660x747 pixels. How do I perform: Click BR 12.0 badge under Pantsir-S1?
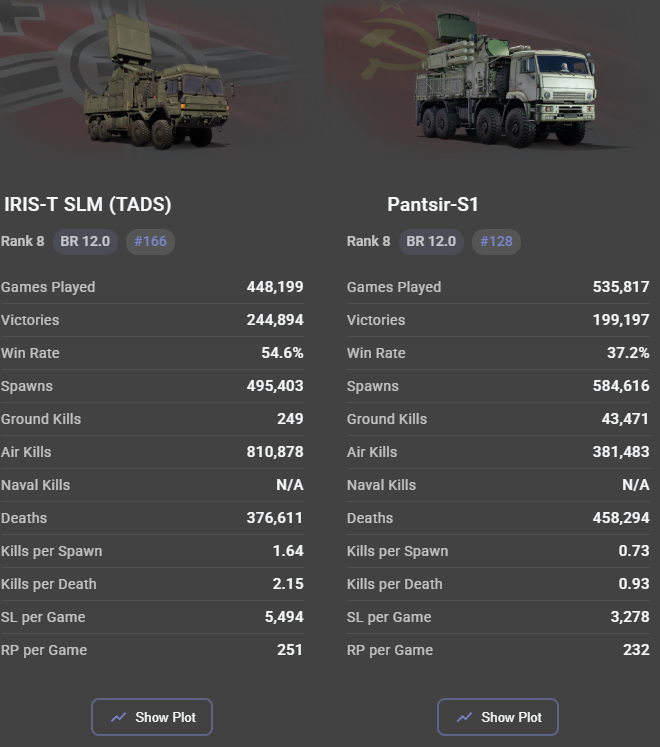pos(431,241)
